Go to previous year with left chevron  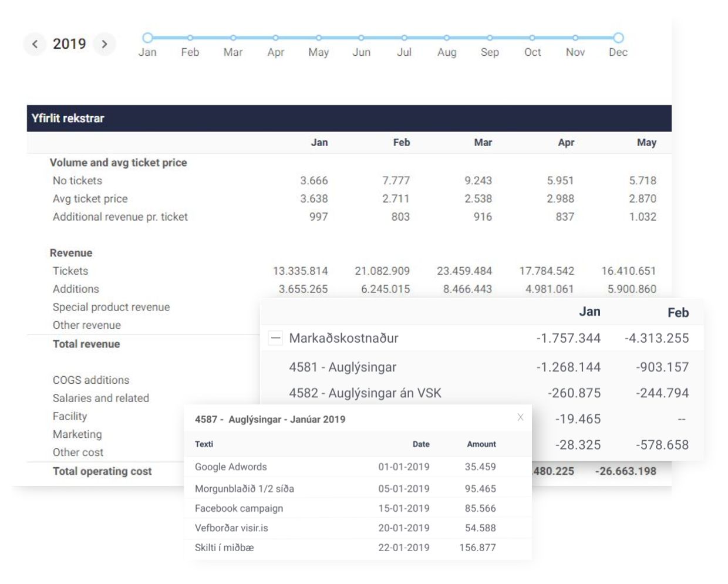[35, 44]
